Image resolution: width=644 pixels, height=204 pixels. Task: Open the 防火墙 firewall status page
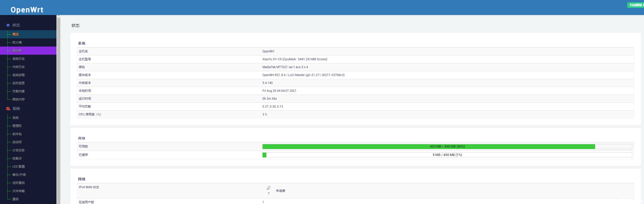pos(17,42)
